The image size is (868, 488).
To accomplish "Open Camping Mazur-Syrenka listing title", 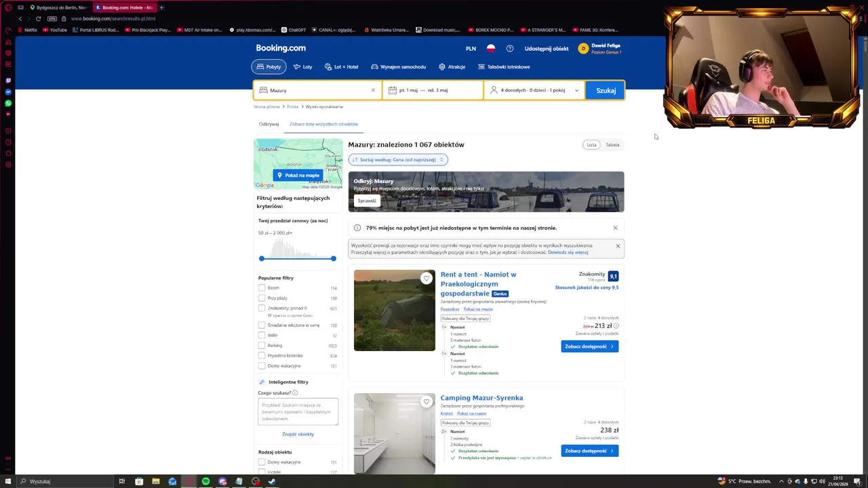I will [481, 398].
